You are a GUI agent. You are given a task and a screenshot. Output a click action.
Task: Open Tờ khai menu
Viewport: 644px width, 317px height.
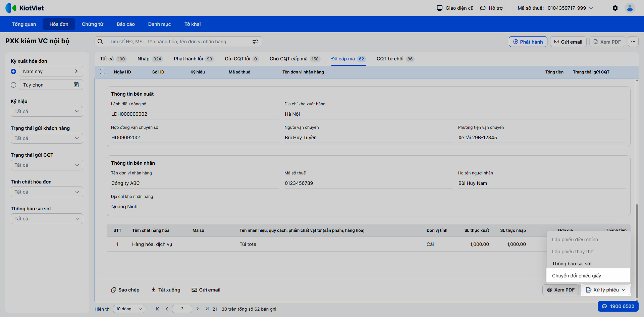pyautogui.click(x=193, y=24)
